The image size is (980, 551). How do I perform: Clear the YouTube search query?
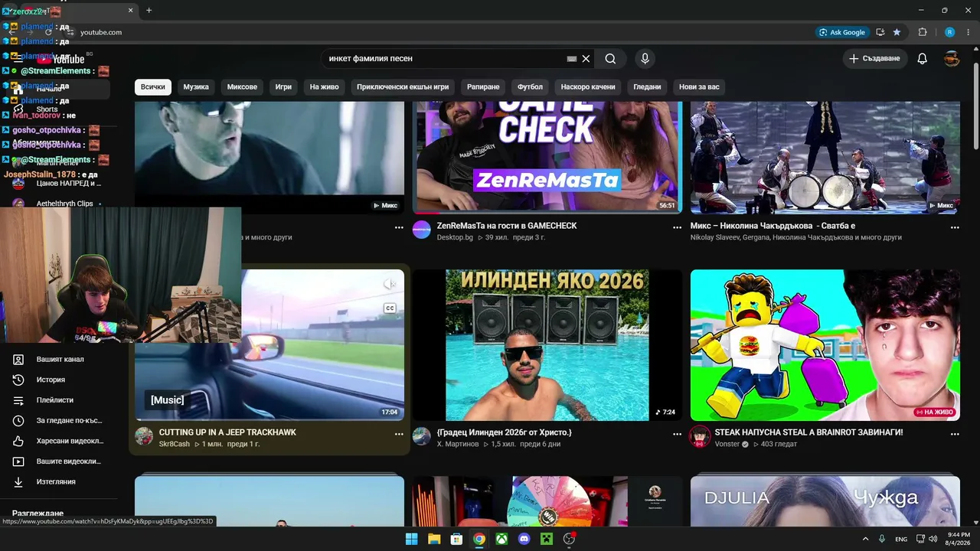point(586,59)
